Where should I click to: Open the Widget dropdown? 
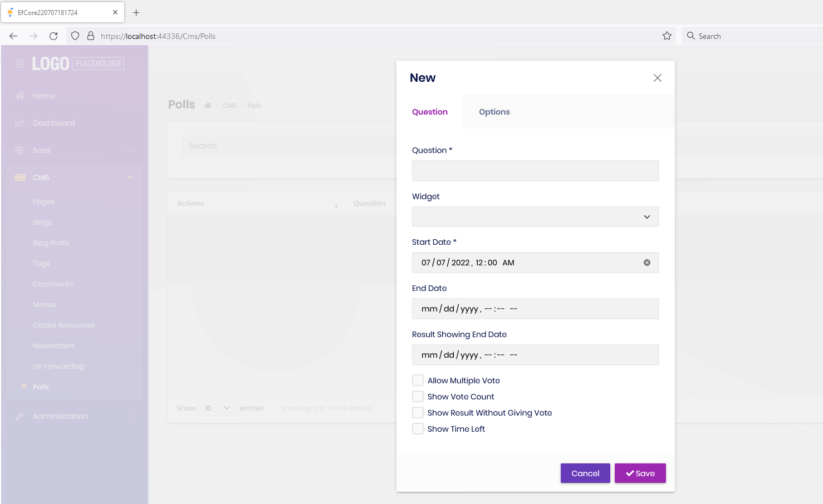coord(535,217)
